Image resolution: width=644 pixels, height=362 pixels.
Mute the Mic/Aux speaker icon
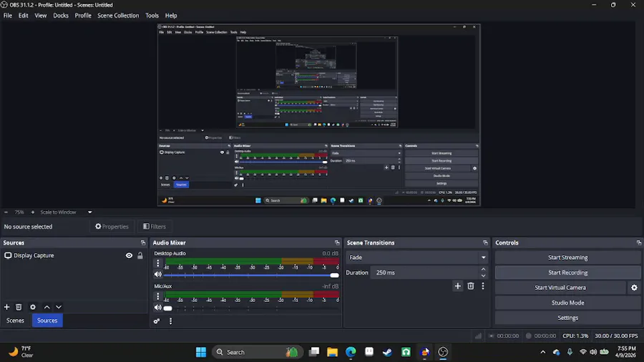(157, 307)
